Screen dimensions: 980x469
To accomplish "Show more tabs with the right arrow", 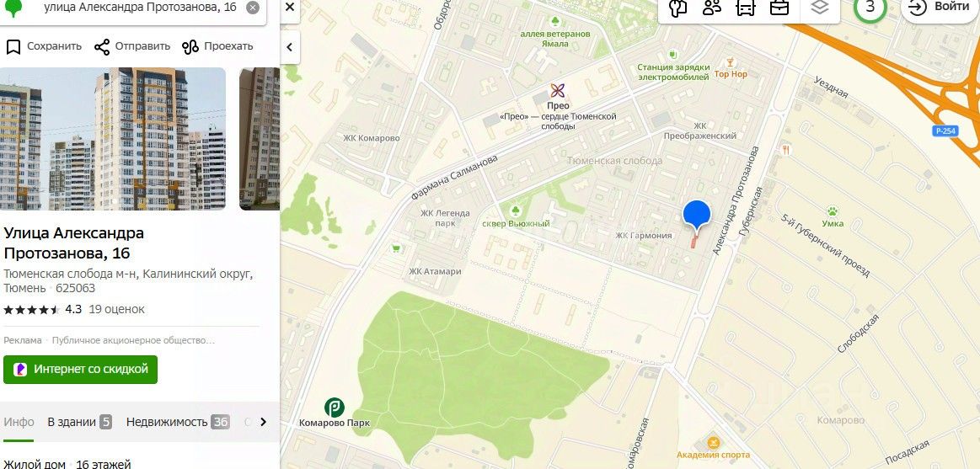I will (263, 422).
